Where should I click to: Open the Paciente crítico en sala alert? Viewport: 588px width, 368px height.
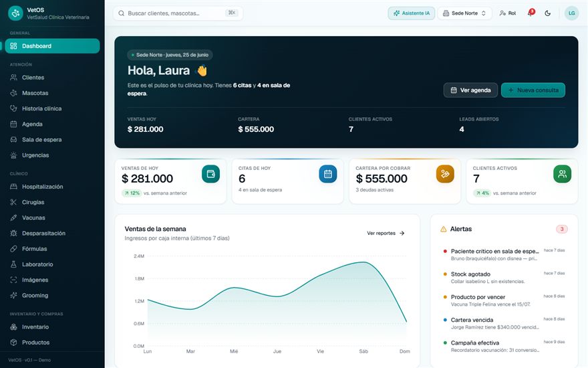pos(504,255)
